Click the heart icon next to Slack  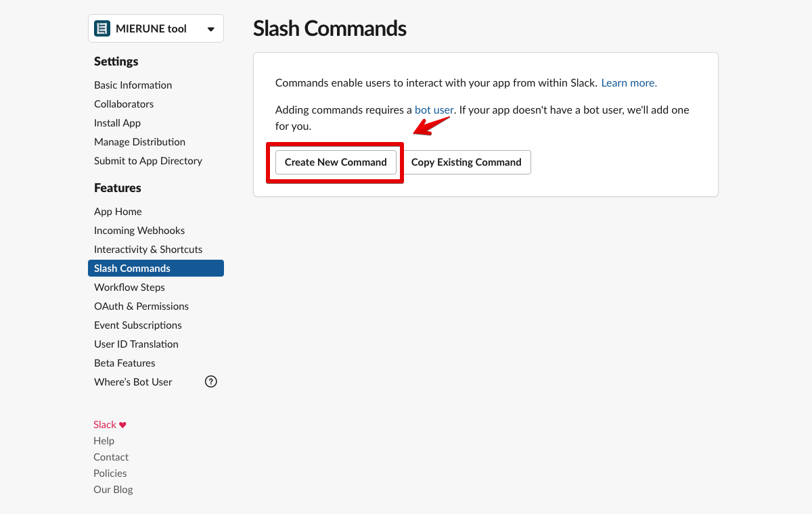(122, 425)
